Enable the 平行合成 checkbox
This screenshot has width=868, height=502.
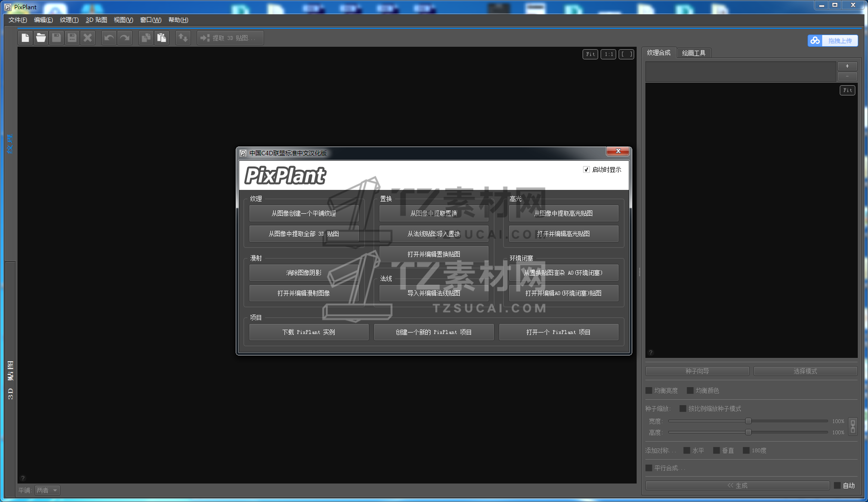pyautogui.click(x=649, y=468)
